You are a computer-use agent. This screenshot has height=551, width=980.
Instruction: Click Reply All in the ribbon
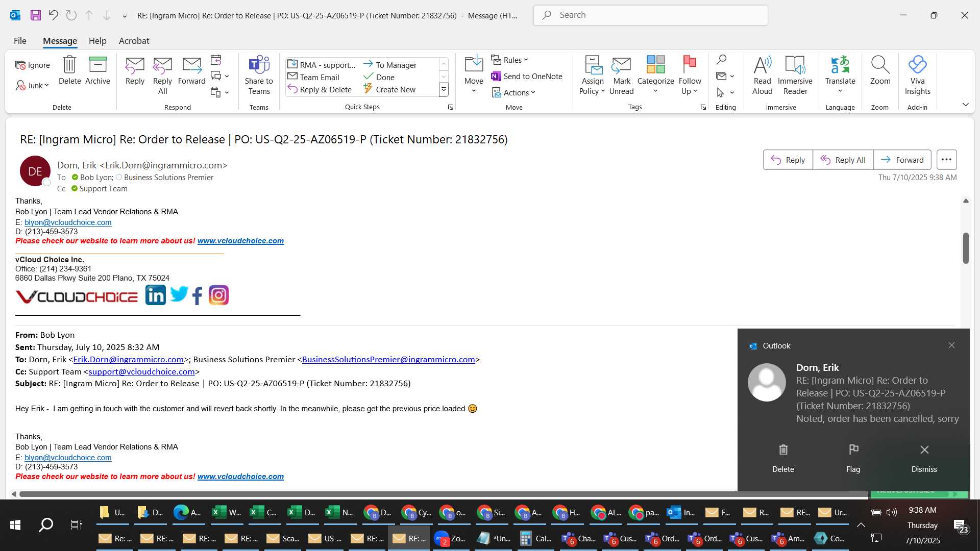pos(162,76)
